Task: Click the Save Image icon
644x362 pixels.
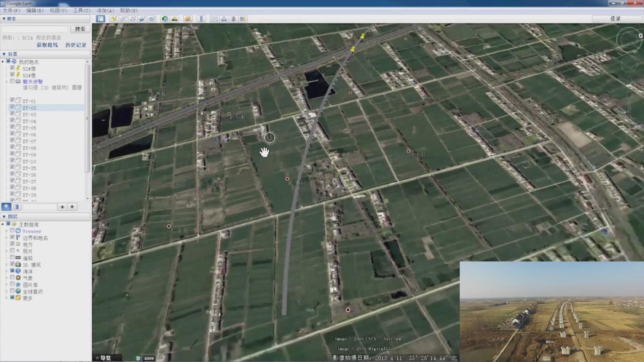Action: coord(233,19)
